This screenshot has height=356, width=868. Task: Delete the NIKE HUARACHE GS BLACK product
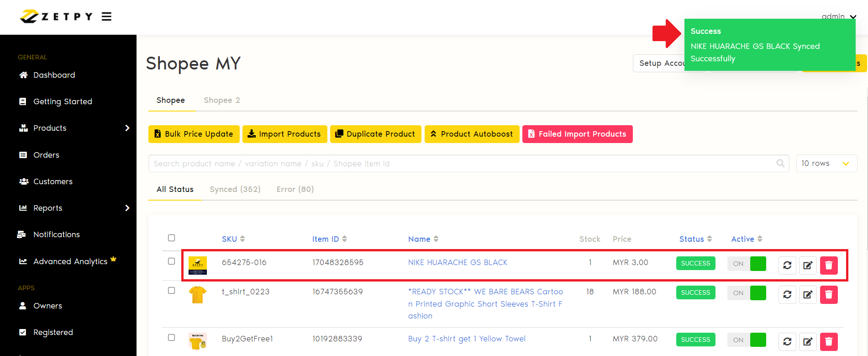(829, 265)
